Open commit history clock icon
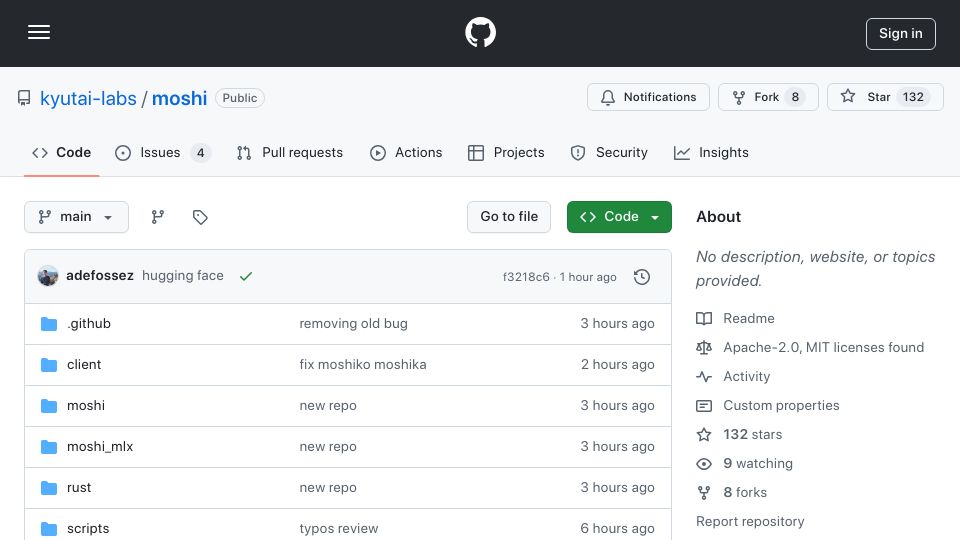 [642, 277]
